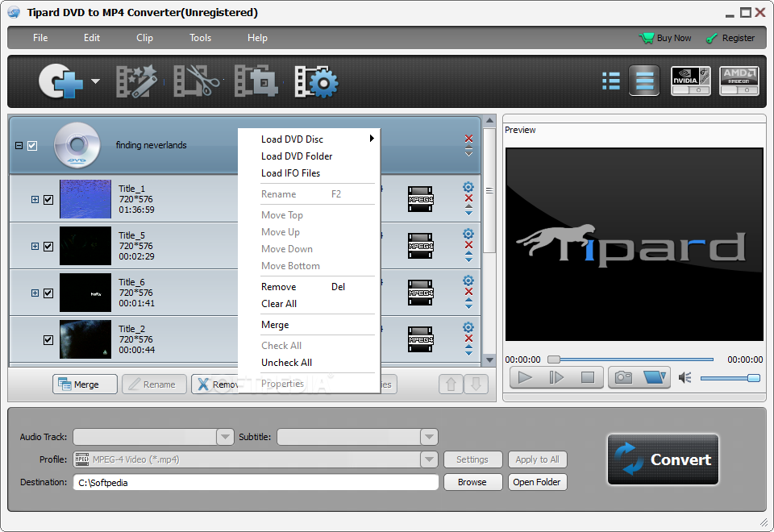This screenshot has height=532, width=774.
Task: Open the Preferences filmstrip gear icon
Action: pyautogui.click(x=316, y=81)
